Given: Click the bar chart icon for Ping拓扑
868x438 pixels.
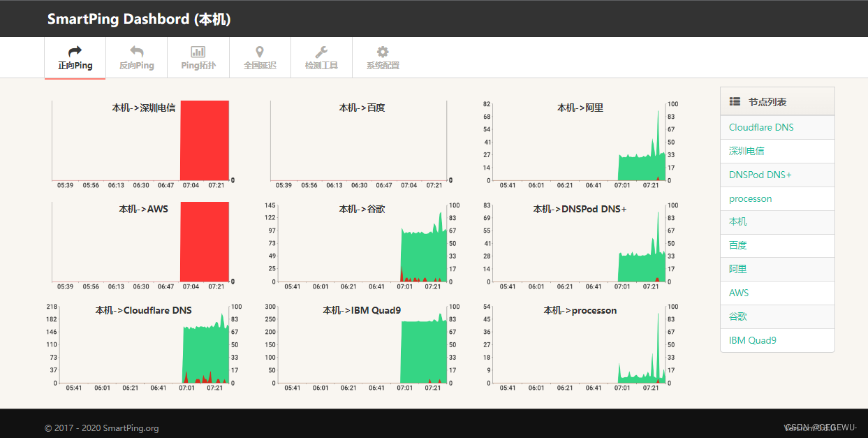Looking at the screenshot, I should (x=198, y=52).
